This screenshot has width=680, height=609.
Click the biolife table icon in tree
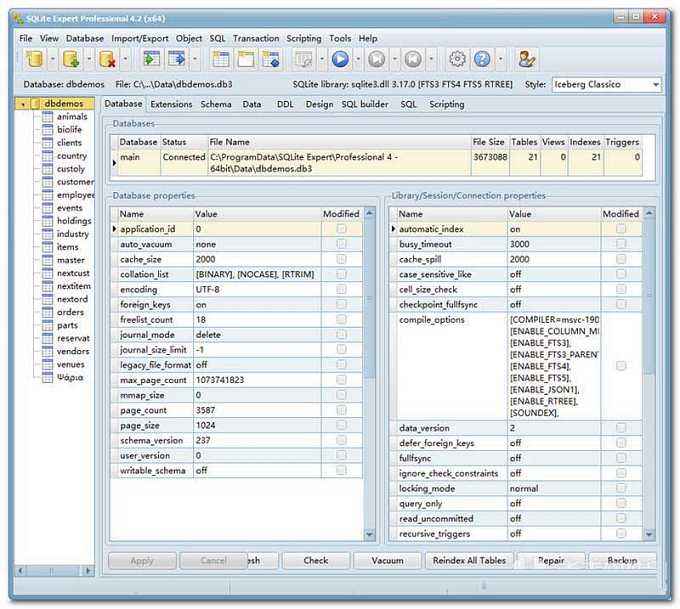click(47, 130)
